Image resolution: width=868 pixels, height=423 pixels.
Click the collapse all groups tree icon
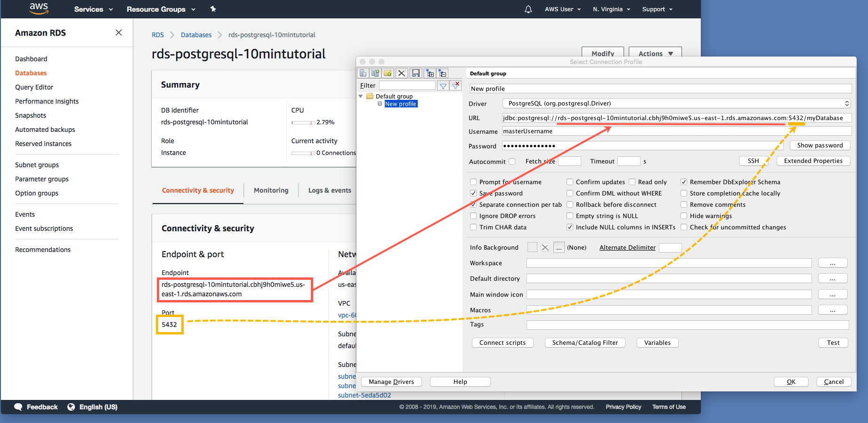[x=442, y=73]
